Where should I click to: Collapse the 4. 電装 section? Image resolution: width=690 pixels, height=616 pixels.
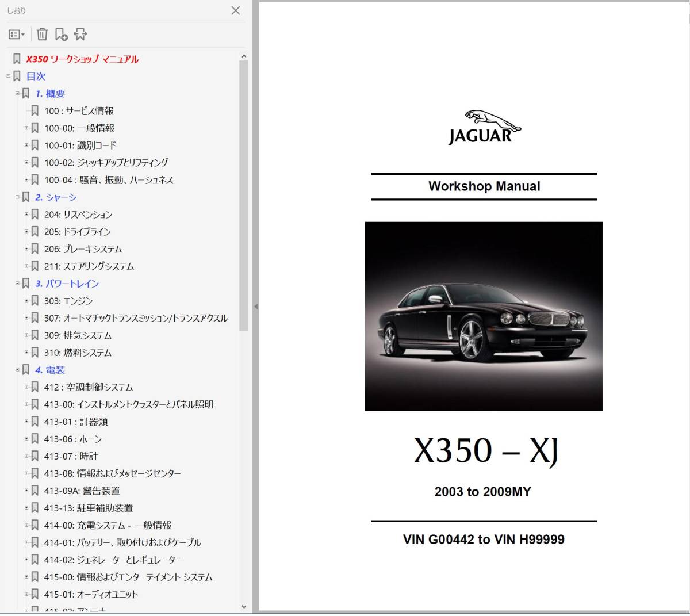(x=17, y=369)
